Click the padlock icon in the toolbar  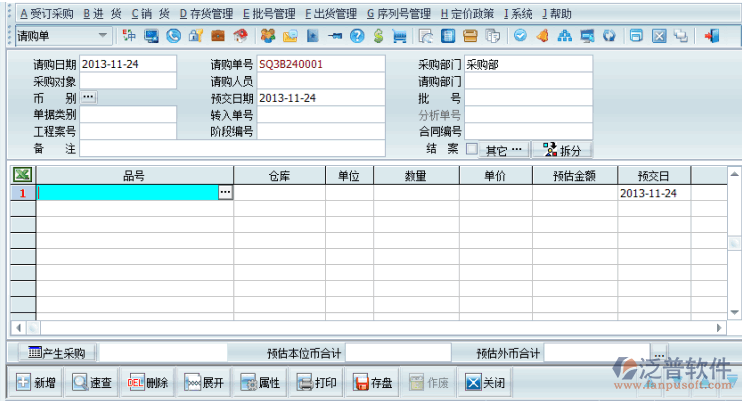196,37
